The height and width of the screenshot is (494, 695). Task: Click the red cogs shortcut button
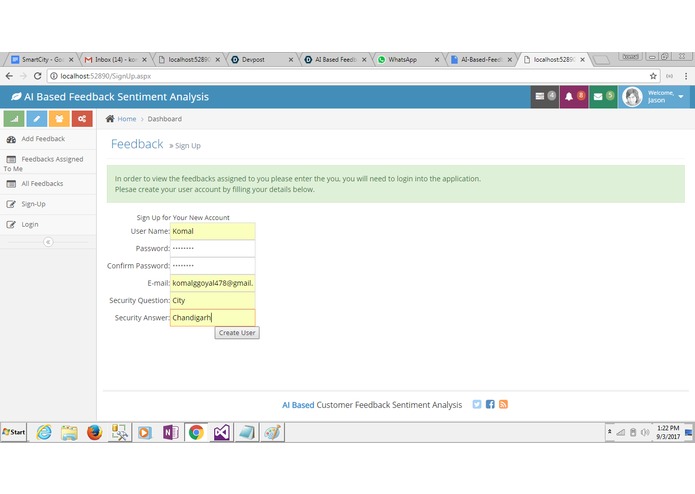click(x=82, y=119)
